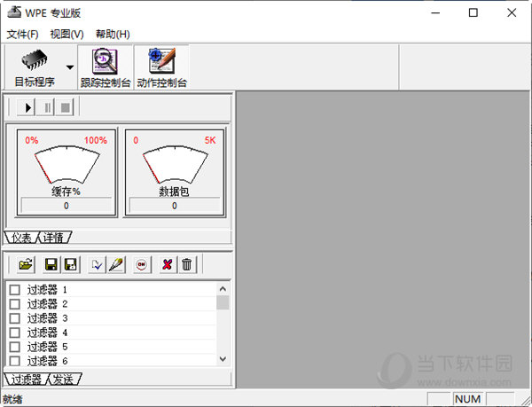Viewport: 532px width, 407px height.
Task: Switch to the 发送 tab
Action: point(64,379)
